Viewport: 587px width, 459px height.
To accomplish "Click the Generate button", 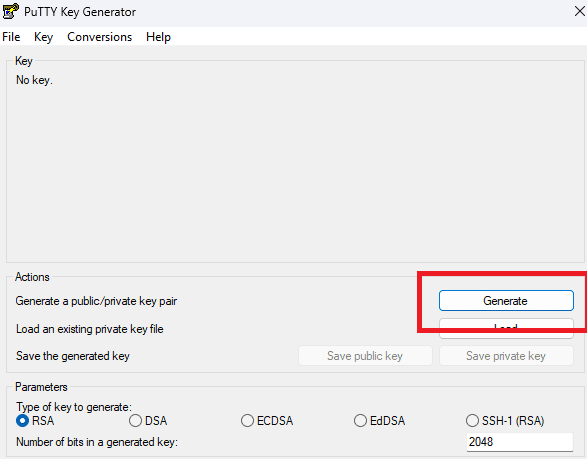I will (x=506, y=301).
